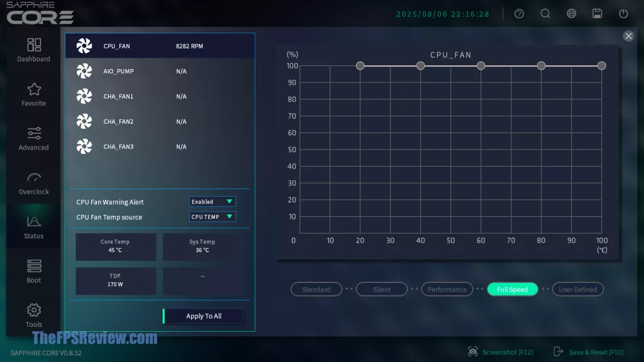Click the AIO_PUMP fan icon

(x=84, y=71)
